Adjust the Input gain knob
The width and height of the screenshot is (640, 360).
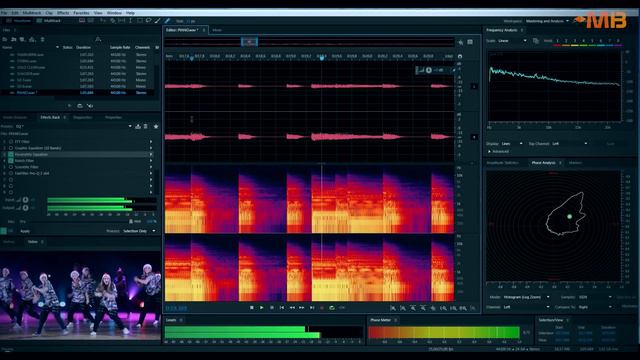pyautogui.click(x=25, y=200)
